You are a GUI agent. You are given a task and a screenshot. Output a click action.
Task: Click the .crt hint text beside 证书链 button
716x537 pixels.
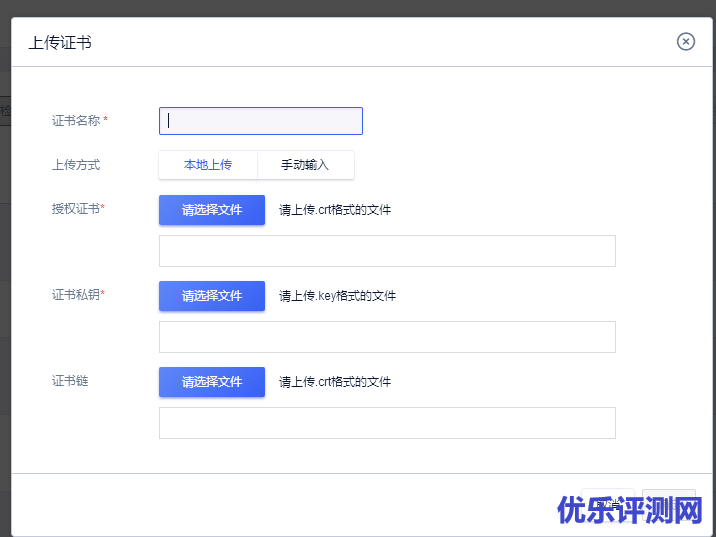point(335,382)
